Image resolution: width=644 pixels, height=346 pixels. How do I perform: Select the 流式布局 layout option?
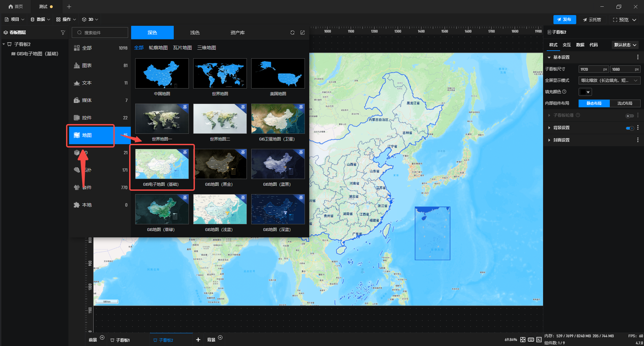click(625, 103)
